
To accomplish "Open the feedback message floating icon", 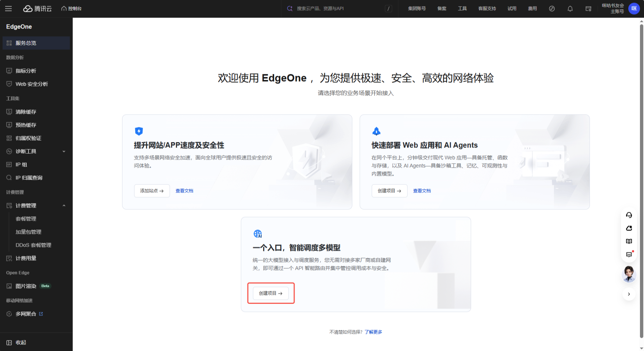I will point(629,254).
